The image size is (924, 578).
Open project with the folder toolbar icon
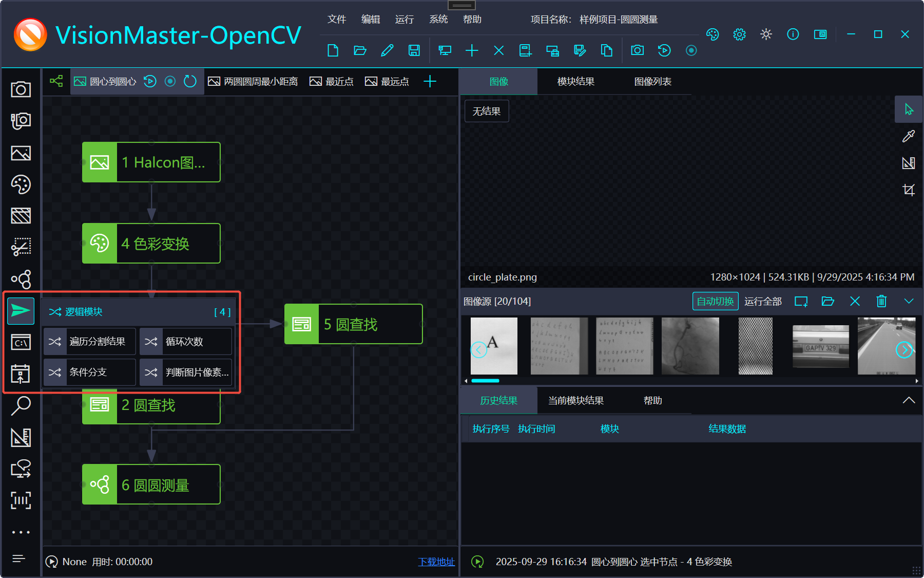[x=360, y=50]
